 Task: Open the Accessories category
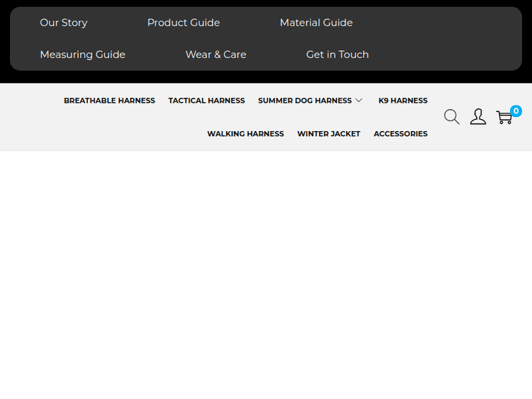401,134
